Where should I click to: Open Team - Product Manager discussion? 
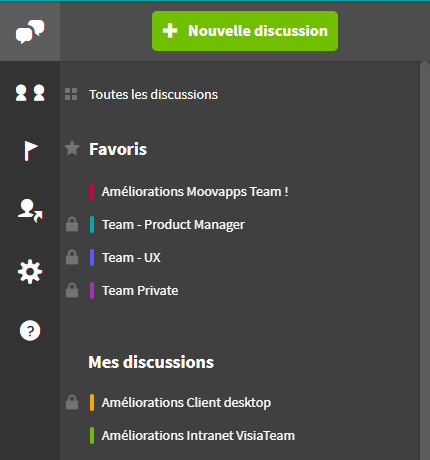(173, 225)
